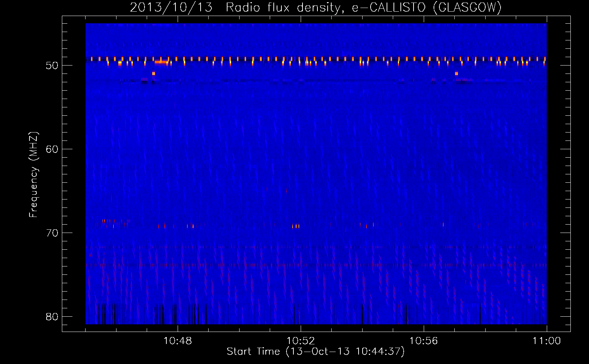
Task: Select the 'e-CALLISTO (GLASGOW)' title text
Action: click(427, 8)
